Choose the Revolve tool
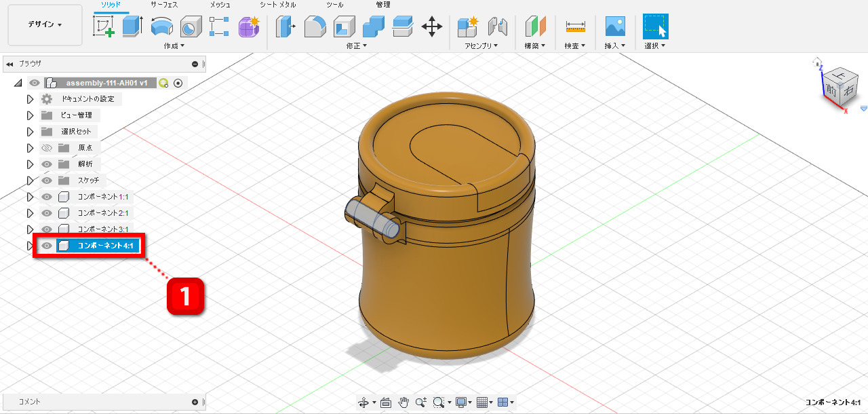 (x=161, y=26)
